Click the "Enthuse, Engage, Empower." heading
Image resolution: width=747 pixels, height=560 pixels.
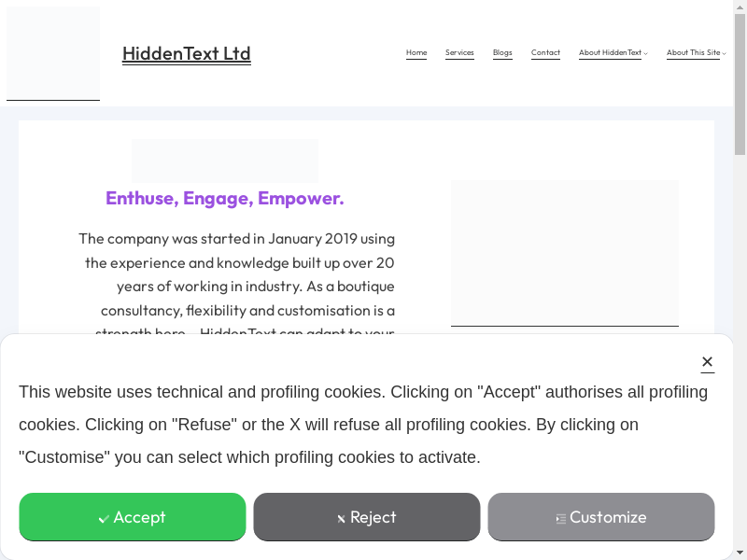[224, 198]
